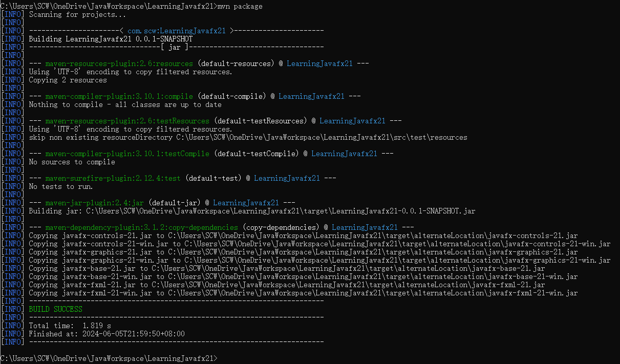Viewport: 620px width, 364px height.
Task: Click the maven-compiler-plugin:3.10.1:testCompile plugin name
Action: pyautogui.click(x=127, y=154)
